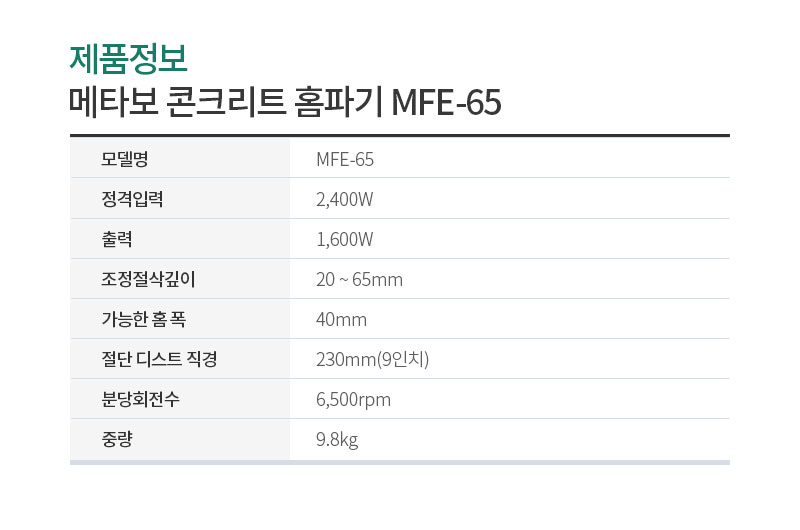Click the 20 ~ 65mm depth value
This screenshot has height=530, width=800.
(359, 280)
